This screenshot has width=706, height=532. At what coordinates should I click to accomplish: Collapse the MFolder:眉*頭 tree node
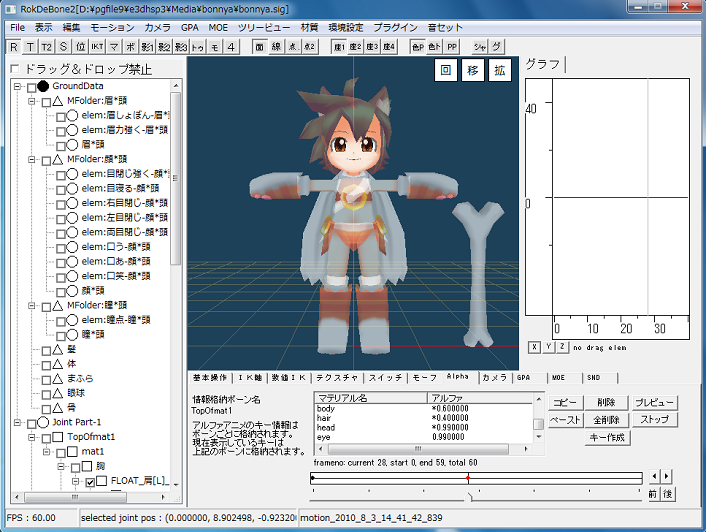[32, 101]
